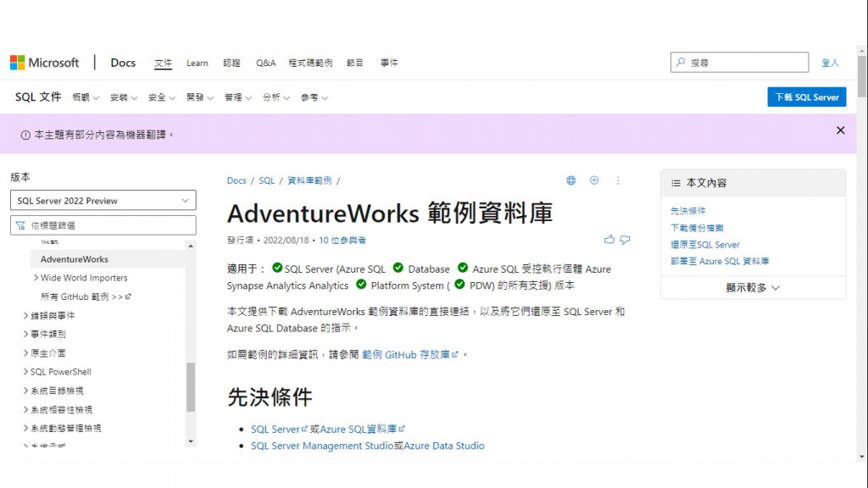The height and width of the screenshot is (488, 868).
Task: Select the 文件 top navigation tab
Action: click(x=163, y=63)
